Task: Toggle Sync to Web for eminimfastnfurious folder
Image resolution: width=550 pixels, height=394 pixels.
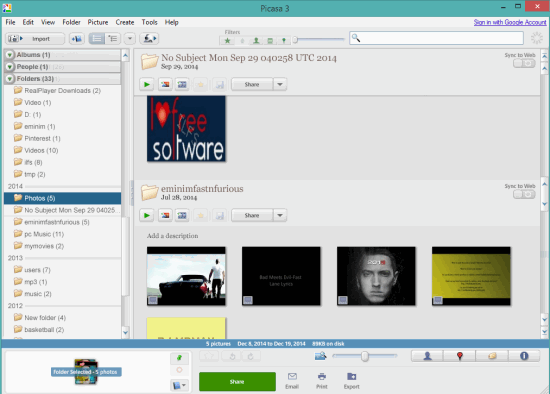Action: 524,194
